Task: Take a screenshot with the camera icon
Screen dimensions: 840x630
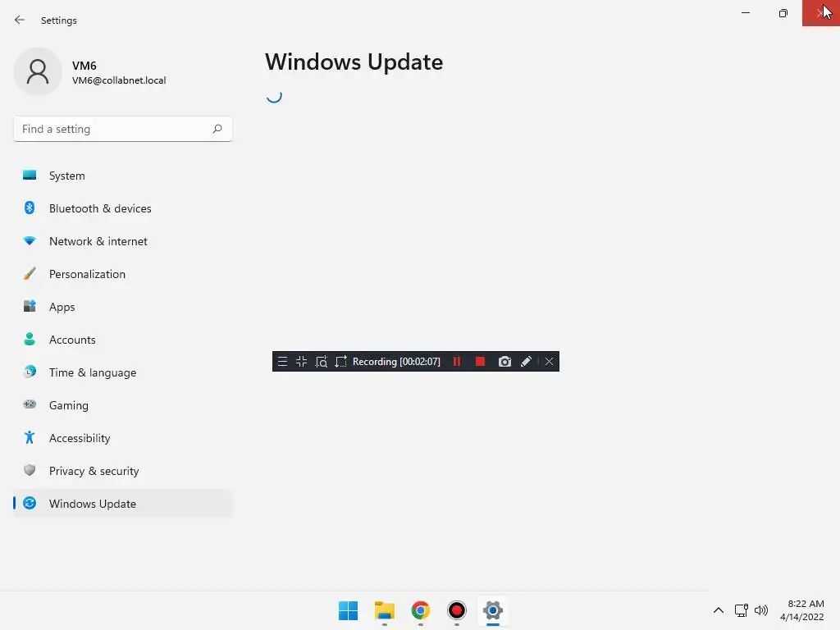Action: (504, 362)
